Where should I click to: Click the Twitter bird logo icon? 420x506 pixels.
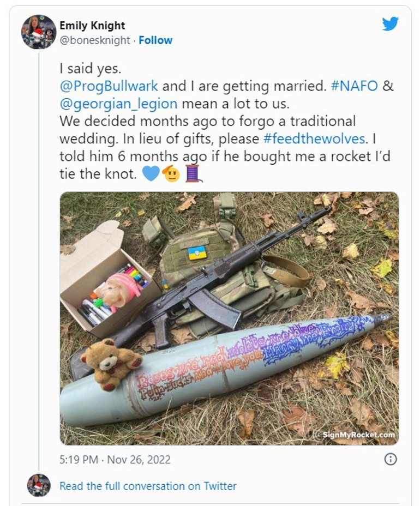click(390, 24)
